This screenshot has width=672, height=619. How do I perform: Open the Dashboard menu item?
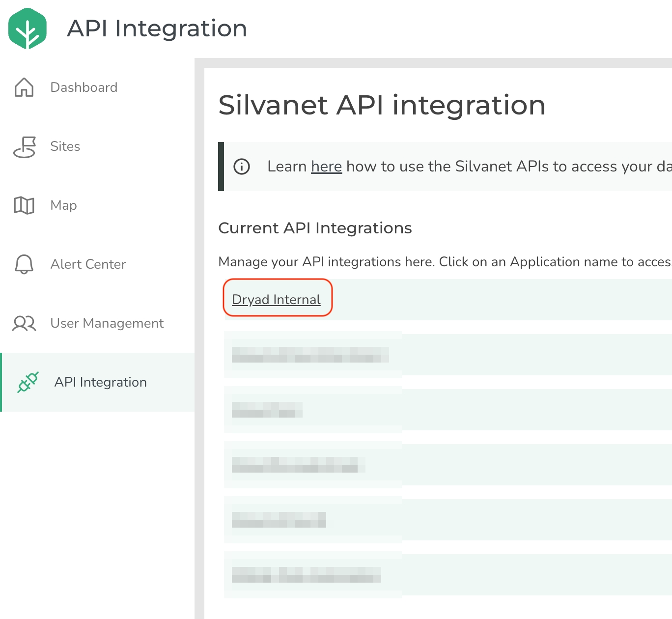tap(84, 87)
